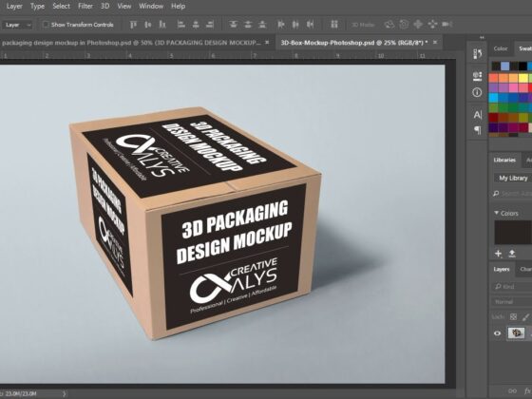Click Align right edges icon
Viewport: 532px width, 399px height.
pos(210,25)
